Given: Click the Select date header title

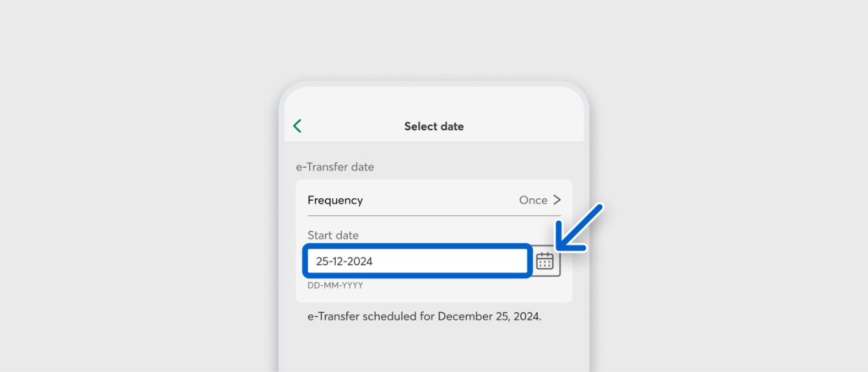Looking at the screenshot, I should point(434,126).
